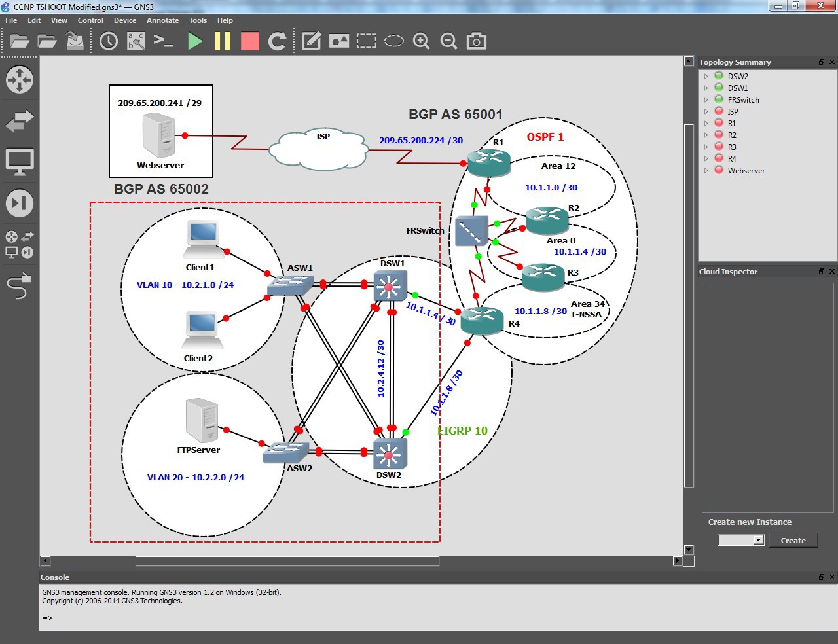Browse security devices sidebar icon
Viewport: 838px width, 644px height.
pos(20,203)
